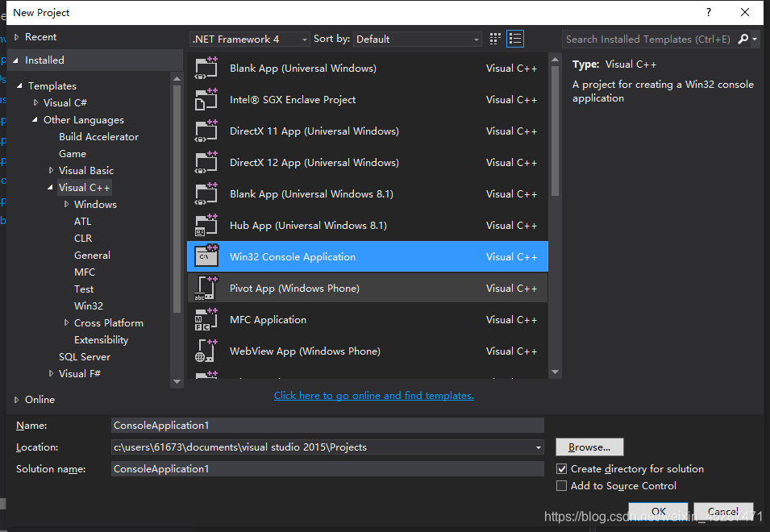Select Extensibility under Visual C++
The height and width of the screenshot is (532, 770).
[101, 339]
